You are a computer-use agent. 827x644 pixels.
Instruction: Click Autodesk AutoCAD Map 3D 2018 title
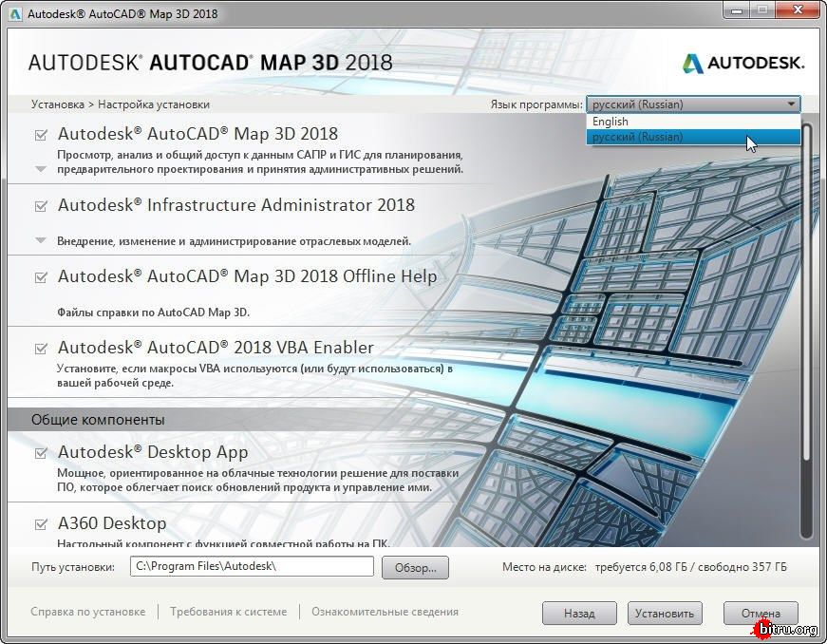pos(197,134)
